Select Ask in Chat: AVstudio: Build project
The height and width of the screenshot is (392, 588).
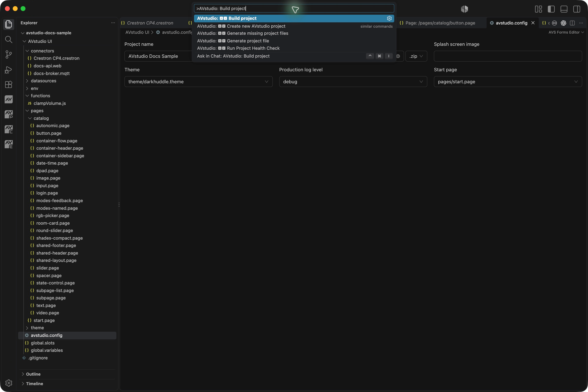pyautogui.click(x=294, y=56)
